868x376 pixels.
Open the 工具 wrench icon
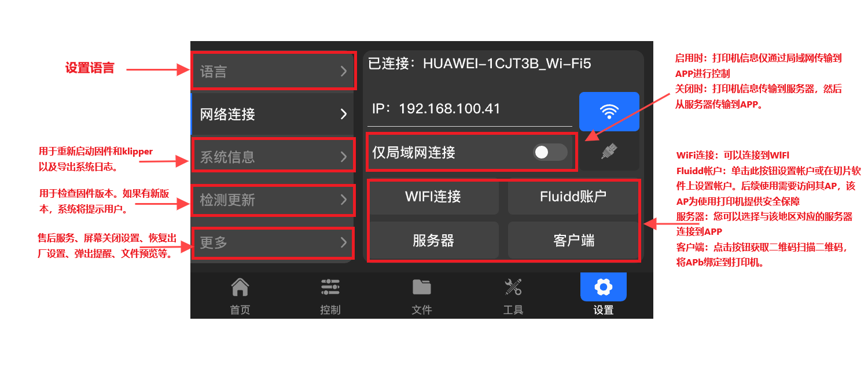513,287
